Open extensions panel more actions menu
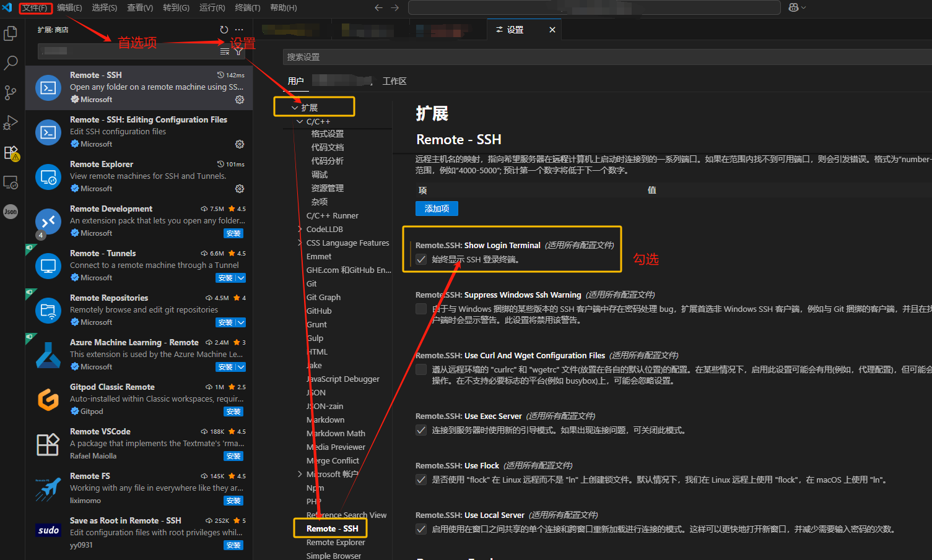The width and height of the screenshot is (932, 560). click(239, 30)
